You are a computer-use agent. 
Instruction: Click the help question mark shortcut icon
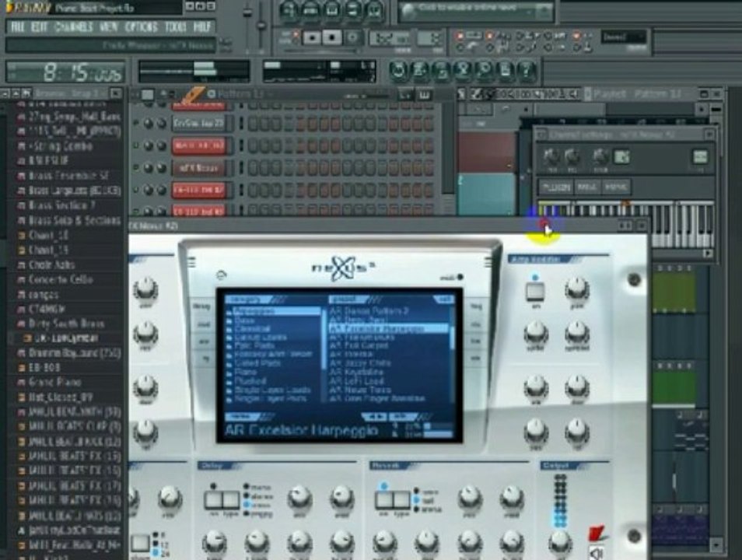[x=526, y=71]
